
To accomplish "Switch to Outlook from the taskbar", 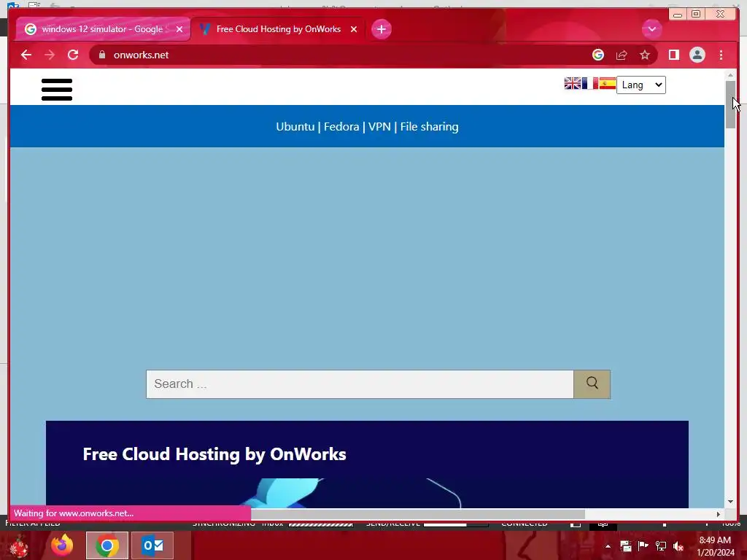I will pyautogui.click(x=152, y=545).
